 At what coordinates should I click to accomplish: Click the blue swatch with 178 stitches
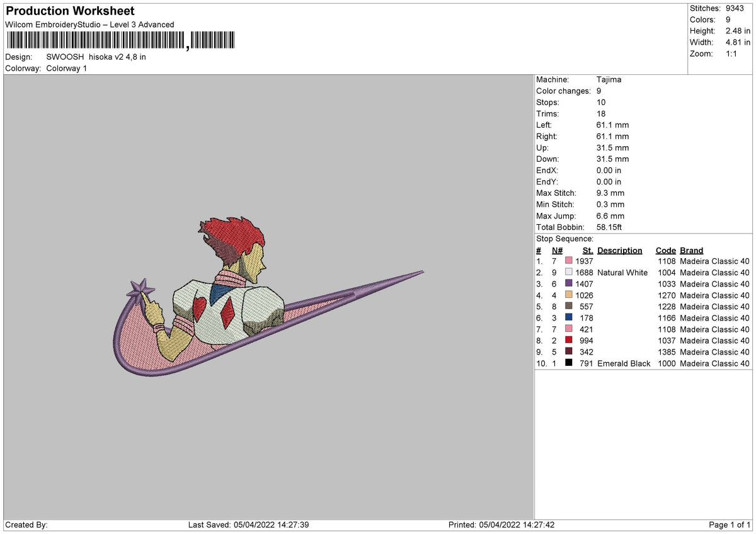tap(568, 318)
